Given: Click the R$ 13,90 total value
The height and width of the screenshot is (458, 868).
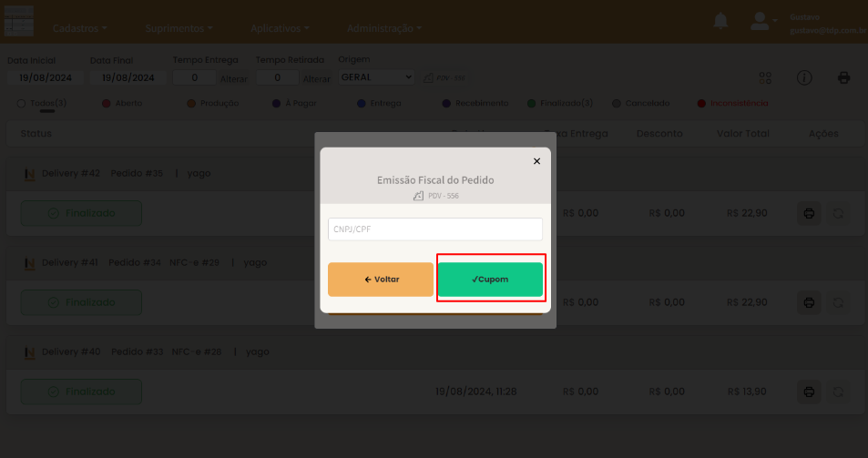Looking at the screenshot, I should pyautogui.click(x=747, y=392).
